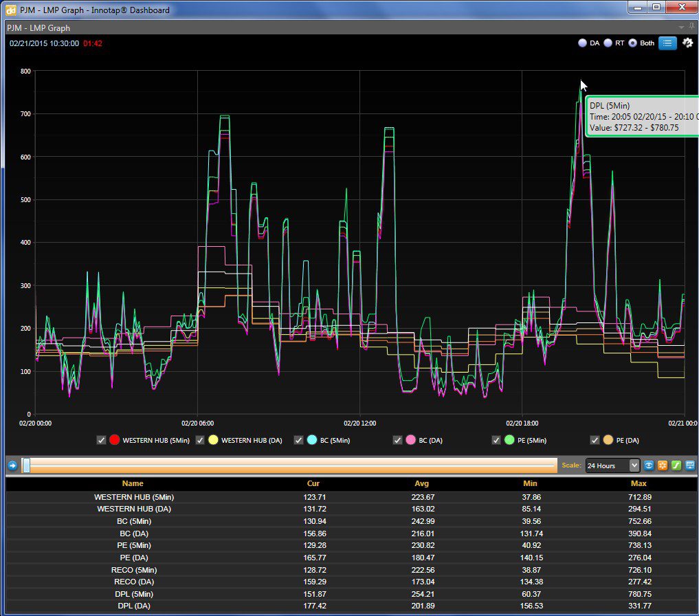Image resolution: width=699 pixels, height=616 pixels.
Task: Click the blue monitor icon in toolbar
Action: point(690,465)
